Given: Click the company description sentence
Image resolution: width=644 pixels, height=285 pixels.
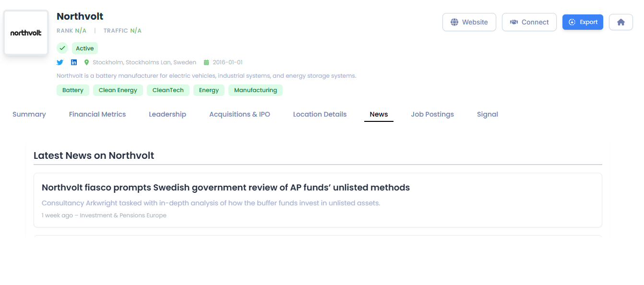Looking at the screenshot, I should pos(206,76).
